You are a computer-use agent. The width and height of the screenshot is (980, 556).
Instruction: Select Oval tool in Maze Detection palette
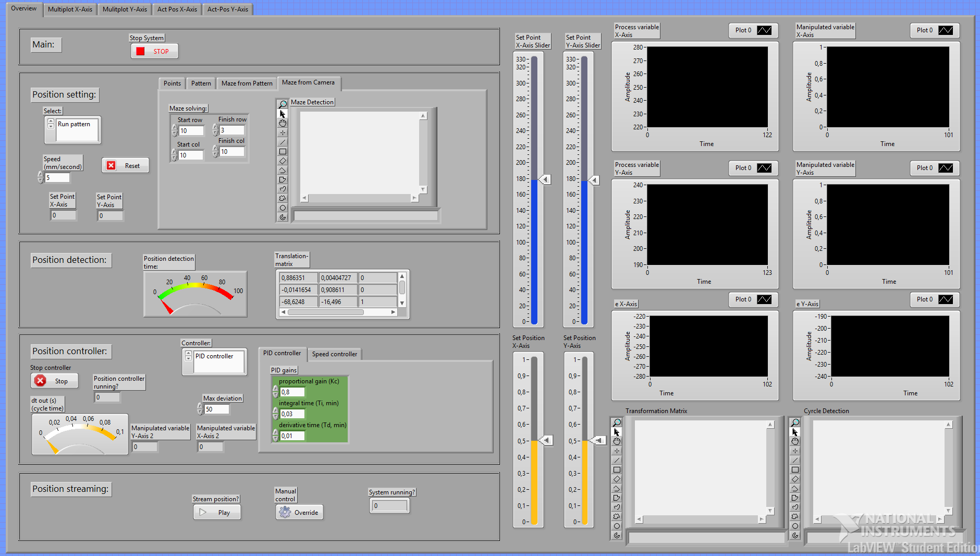283,208
